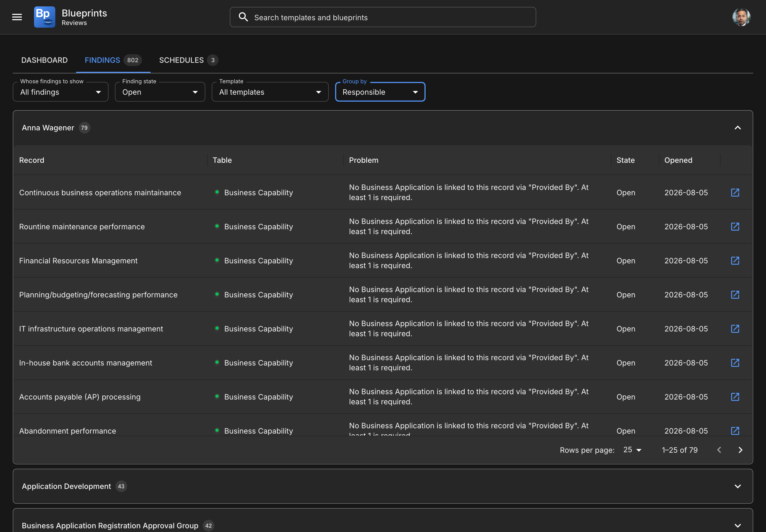Open record link for In-house bank accounts management
The image size is (766, 532).
click(735, 363)
